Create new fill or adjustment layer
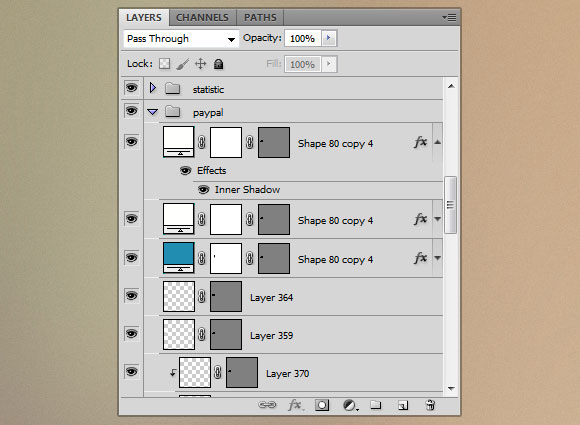The height and width of the screenshot is (425, 580). tap(350, 405)
